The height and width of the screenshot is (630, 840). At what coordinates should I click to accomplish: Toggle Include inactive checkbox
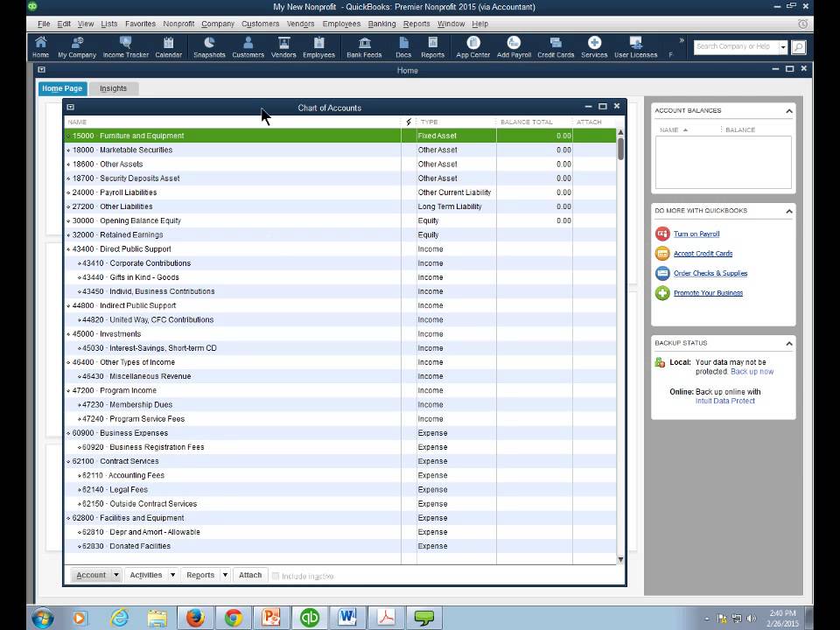276,576
